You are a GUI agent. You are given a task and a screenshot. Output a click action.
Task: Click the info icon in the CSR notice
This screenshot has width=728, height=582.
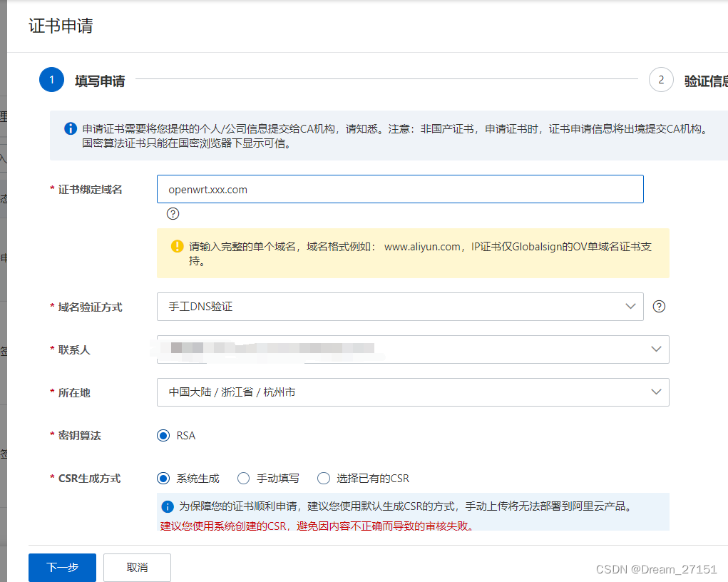(x=167, y=506)
